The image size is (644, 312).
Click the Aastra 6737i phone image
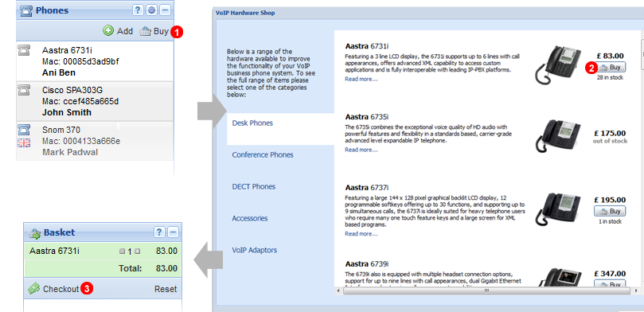click(x=558, y=209)
